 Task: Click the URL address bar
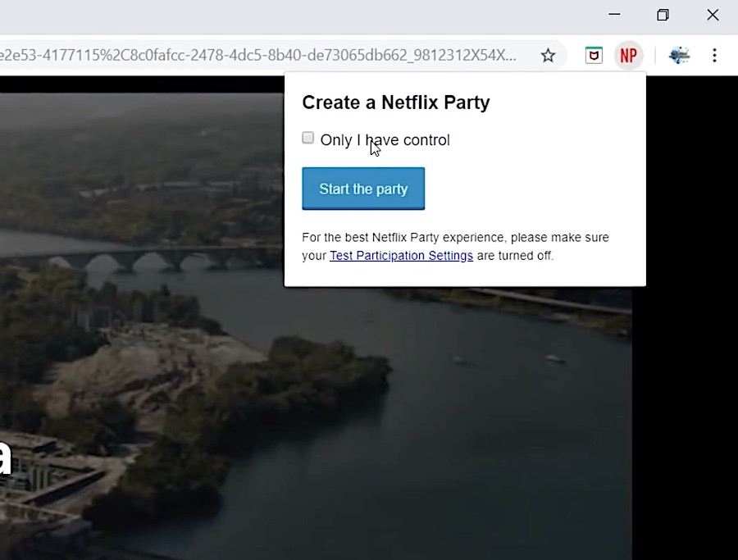click(x=262, y=56)
